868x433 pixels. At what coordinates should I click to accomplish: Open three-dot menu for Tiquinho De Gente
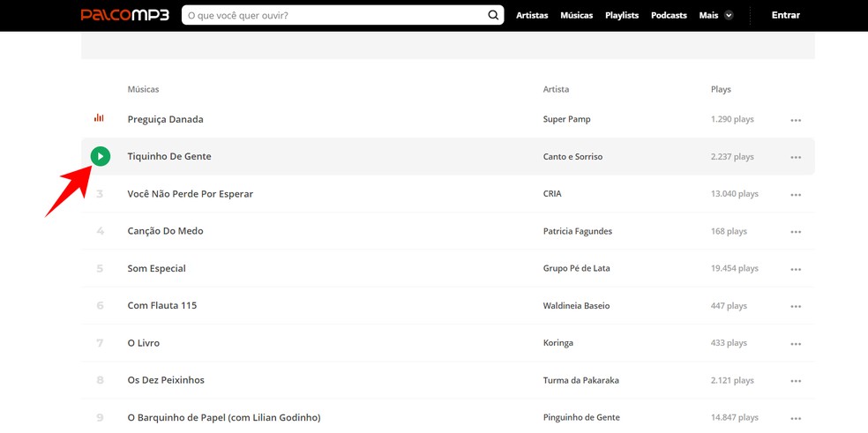coord(796,157)
